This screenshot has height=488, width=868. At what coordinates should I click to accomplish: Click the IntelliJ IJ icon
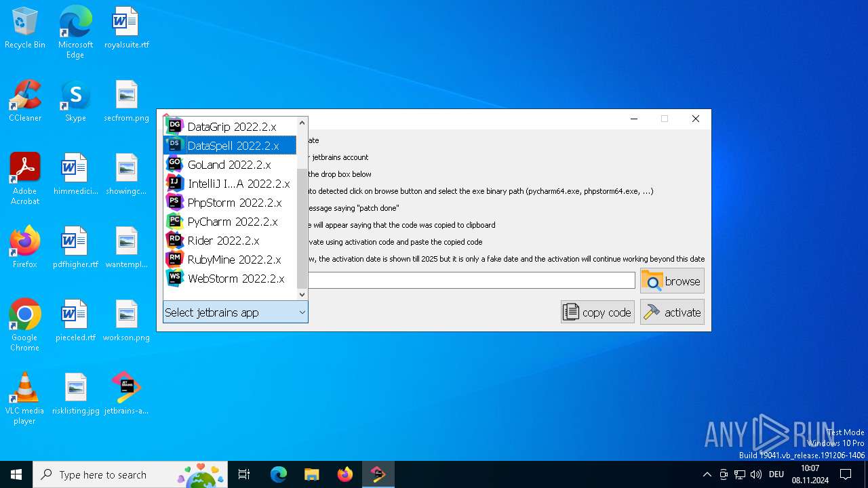click(175, 183)
